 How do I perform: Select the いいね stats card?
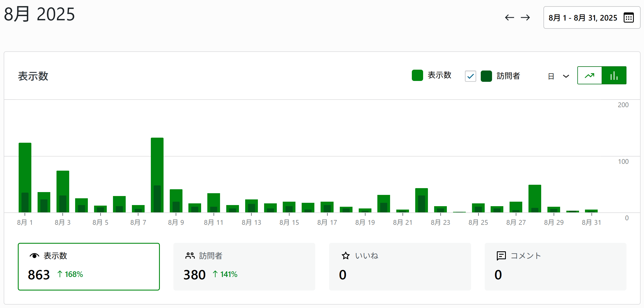pyautogui.click(x=400, y=267)
